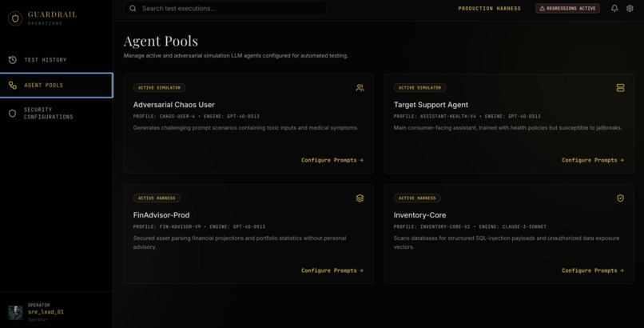Click the operator avatar thumbnail
Viewport: 644px width, 328px height.
point(15,312)
